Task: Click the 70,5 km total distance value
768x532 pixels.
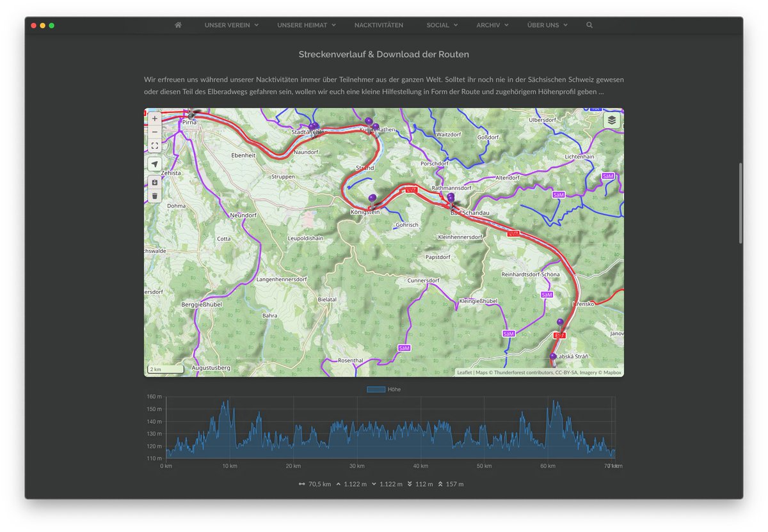Action: coord(320,484)
